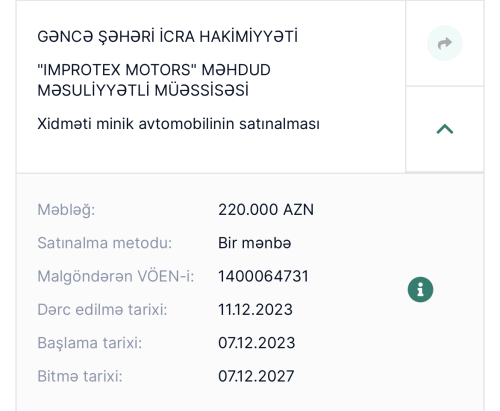
Task: Select the GƏNCƏ ŞƏHƏRİ İCRA HAKİMİYYƏTİ title
Action: 167,36
